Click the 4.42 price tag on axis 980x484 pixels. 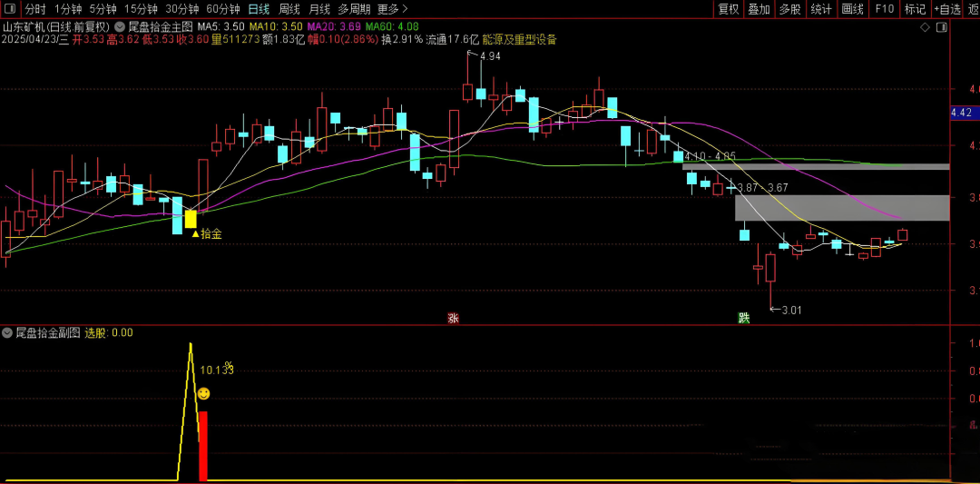(961, 113)
